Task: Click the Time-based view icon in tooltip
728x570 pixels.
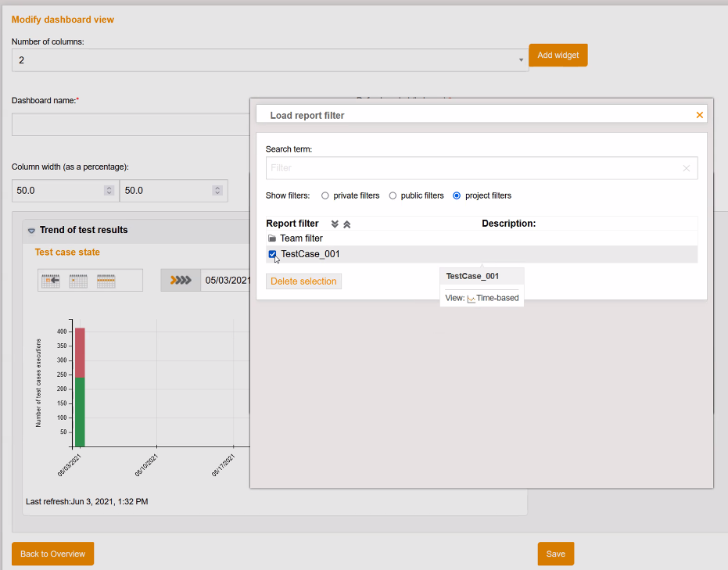Action: click(x=469, y=298)
